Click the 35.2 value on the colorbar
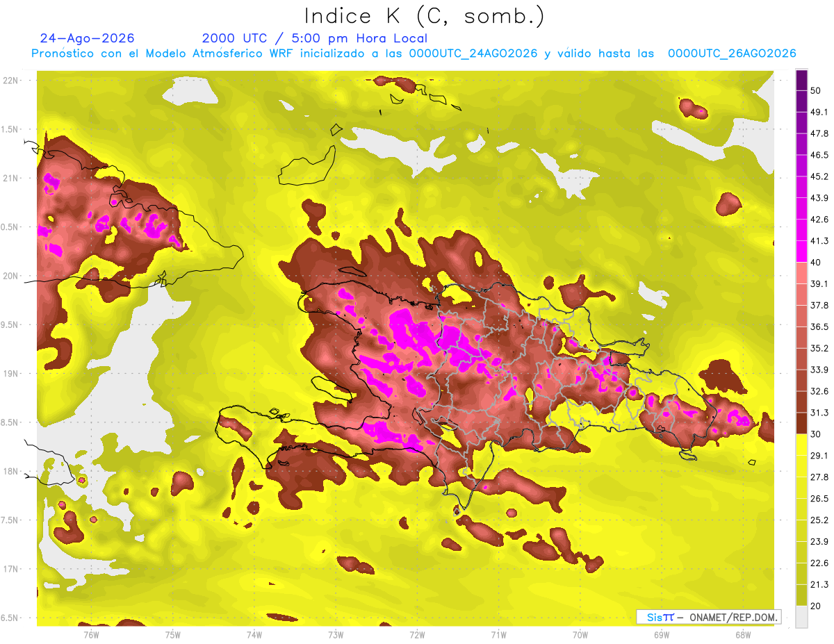Image resolution: width=834 pixels, height=644 pixels. 819,348
